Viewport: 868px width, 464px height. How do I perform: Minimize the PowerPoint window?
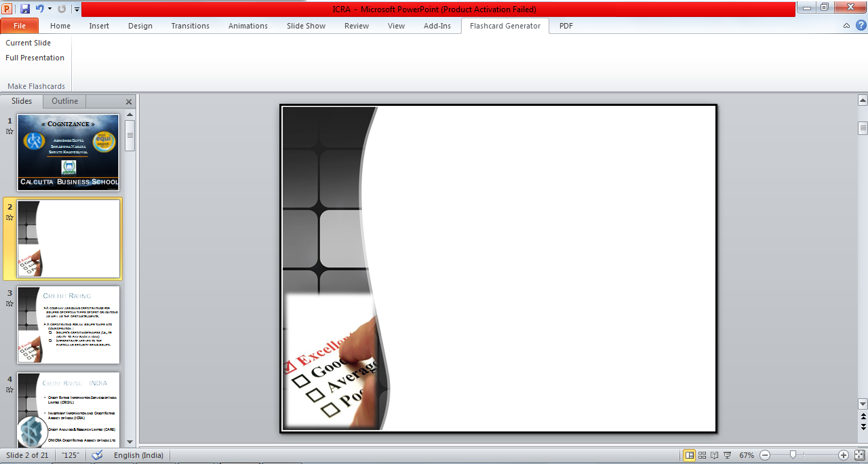click(806, 7)
